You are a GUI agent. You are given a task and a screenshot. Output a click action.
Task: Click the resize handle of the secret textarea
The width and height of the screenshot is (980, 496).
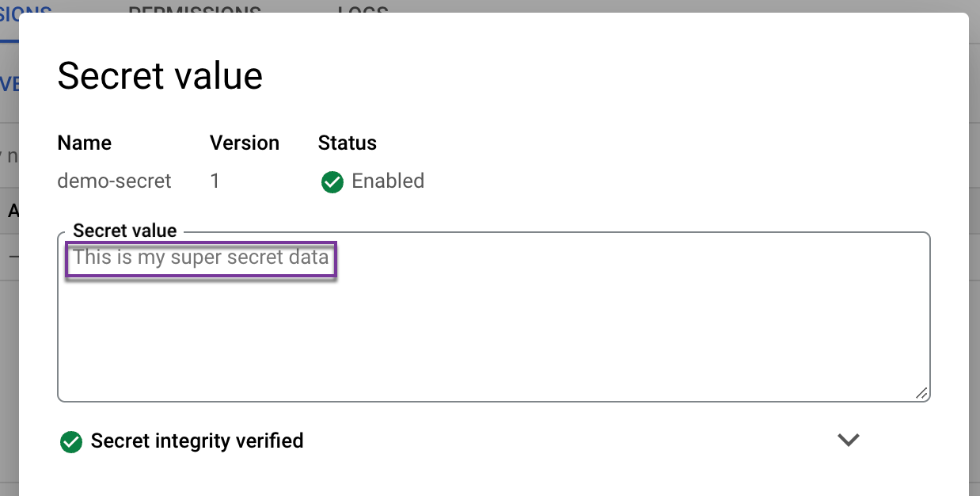(x=921, y=393)
